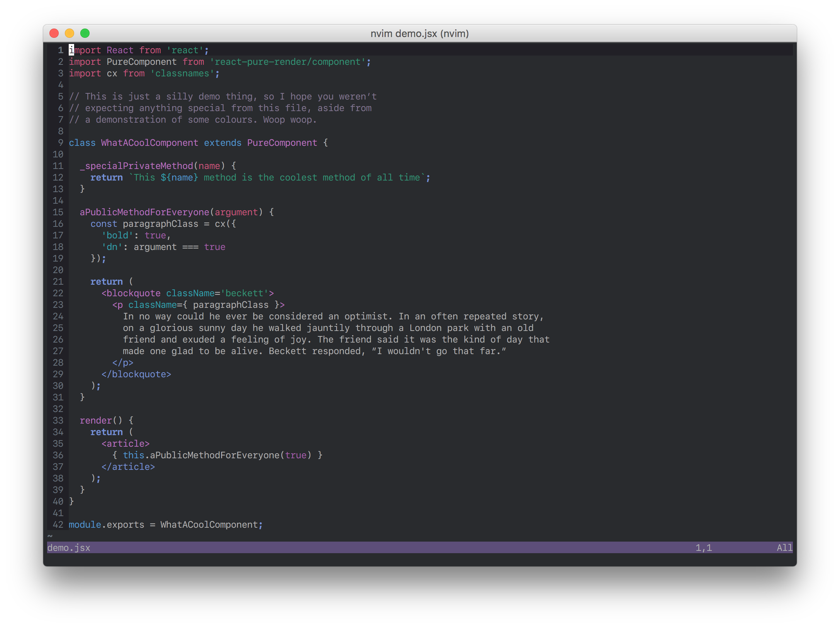840x628 pixels.
Task: Click the opening blockquote JSX tag
Action: tap(131, 293)
